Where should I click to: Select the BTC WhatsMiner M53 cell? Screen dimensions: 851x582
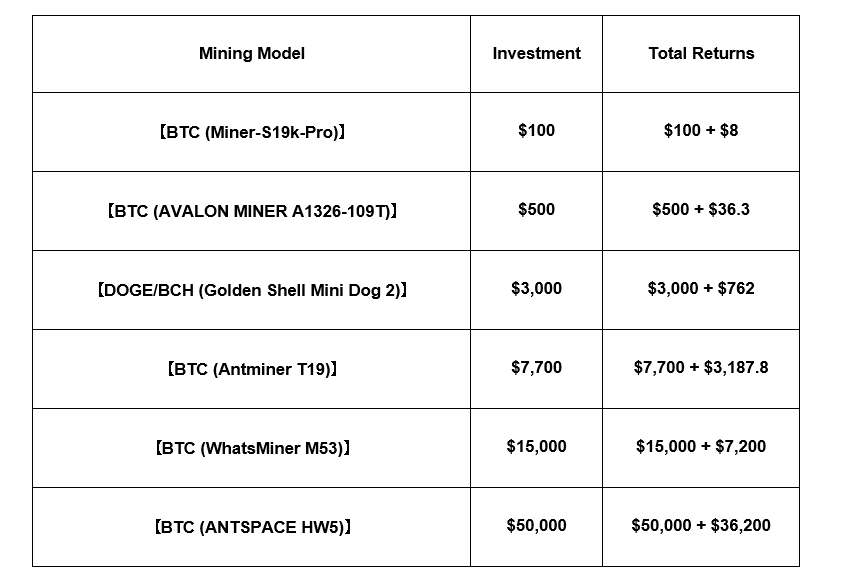pyautogui.click(x=252, y=447)
